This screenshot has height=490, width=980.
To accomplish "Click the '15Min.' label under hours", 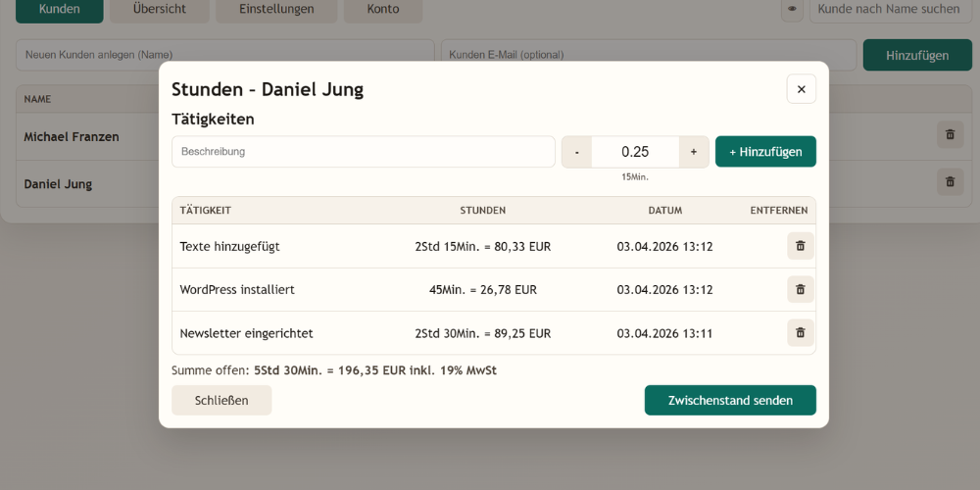I will click(x=635, y=177).
